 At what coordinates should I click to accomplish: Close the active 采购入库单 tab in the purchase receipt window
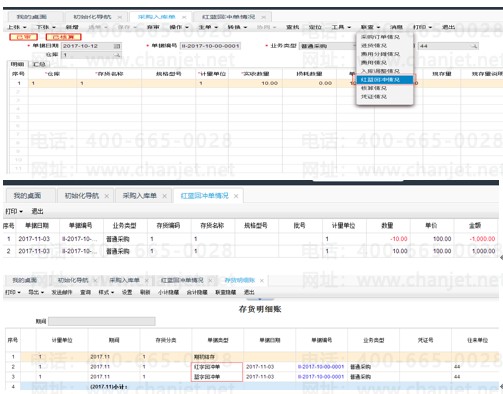click(x=184, y=17)
